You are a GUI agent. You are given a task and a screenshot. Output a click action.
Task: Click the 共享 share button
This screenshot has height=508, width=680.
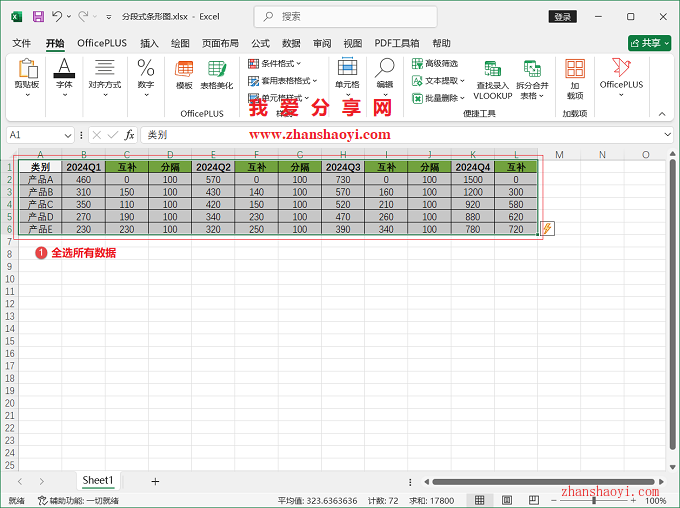[649, 43]
